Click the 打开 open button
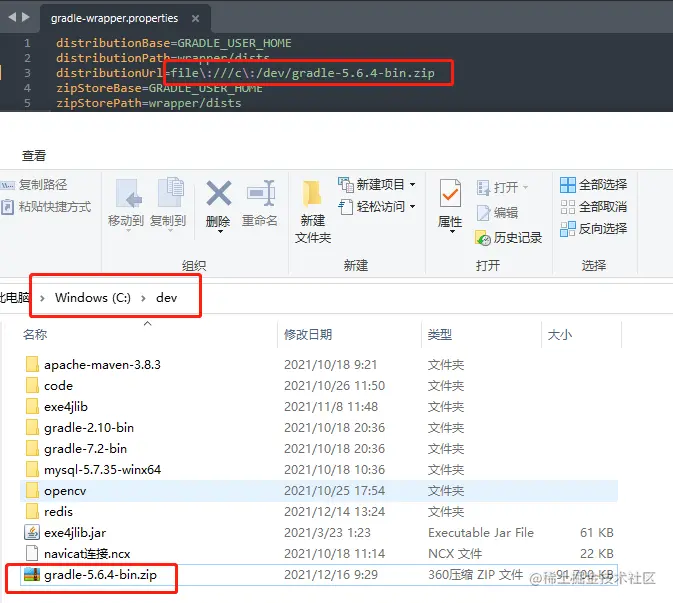Screen dimensions: 673x603 (502, 188)
